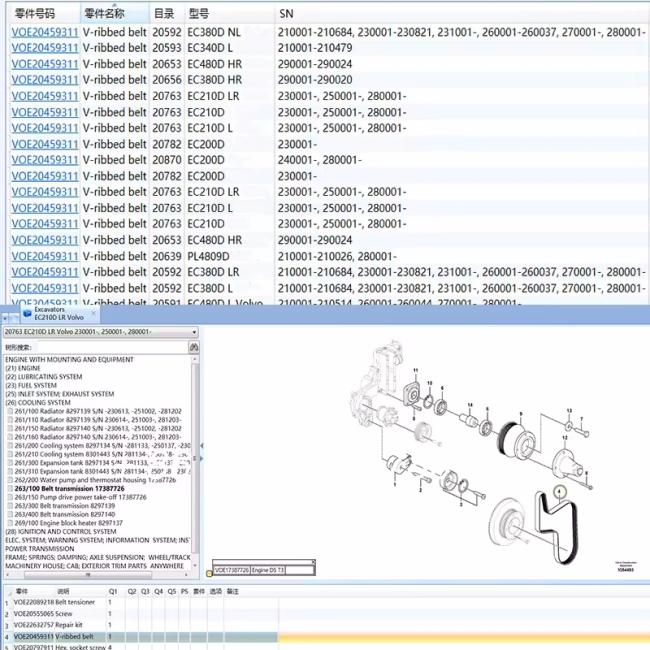Click page icon beside 263/150 Pump drive power take-off
This screenshot has width=650, height=650.
point(10,497)
